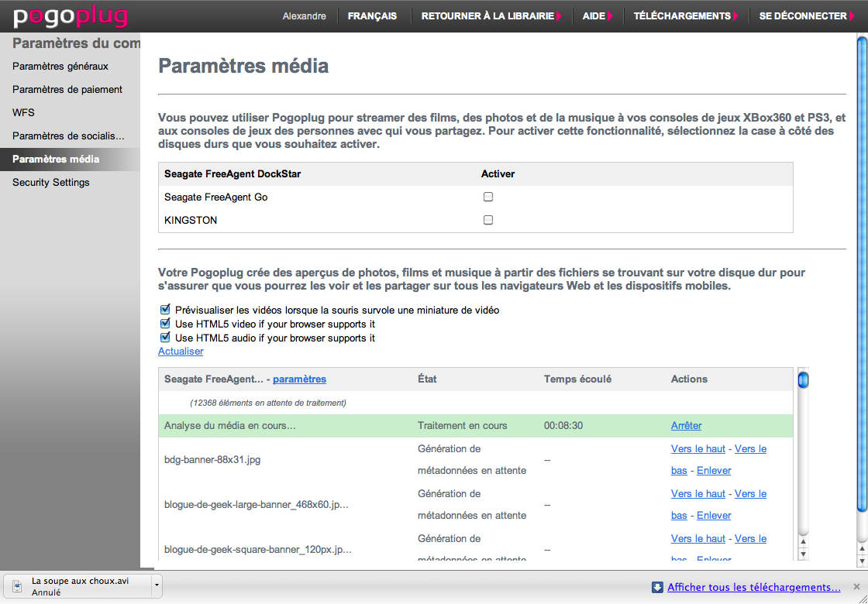Click Vers le bas for bdg-banner-88x31.jpg

click(750, 448)
